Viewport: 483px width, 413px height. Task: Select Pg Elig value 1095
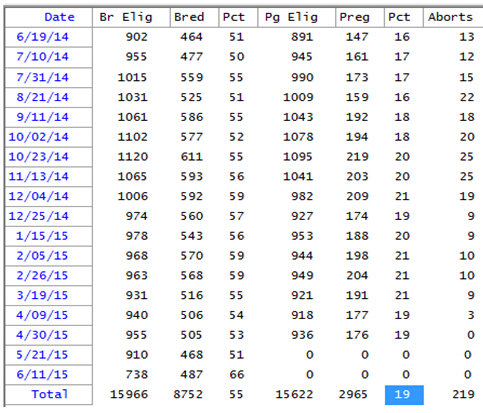point(298,157)
